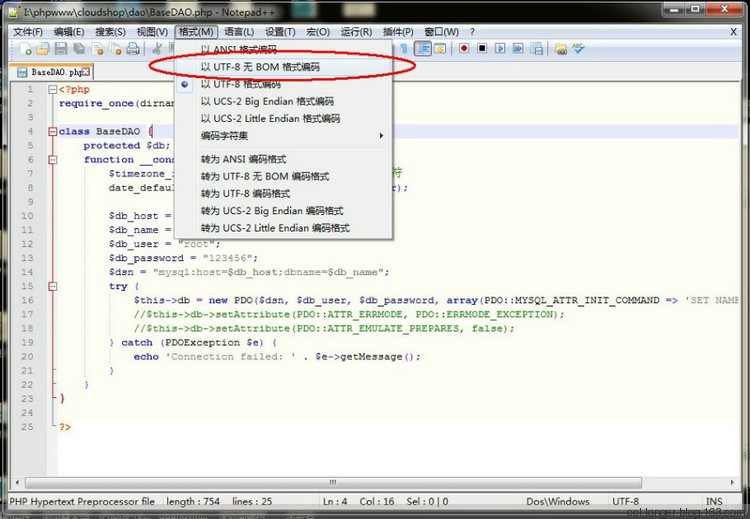Click the spell check ABC icon
The height and width of the screenshot is (519, 750).
pyautogui.click(x=578, y=48)
